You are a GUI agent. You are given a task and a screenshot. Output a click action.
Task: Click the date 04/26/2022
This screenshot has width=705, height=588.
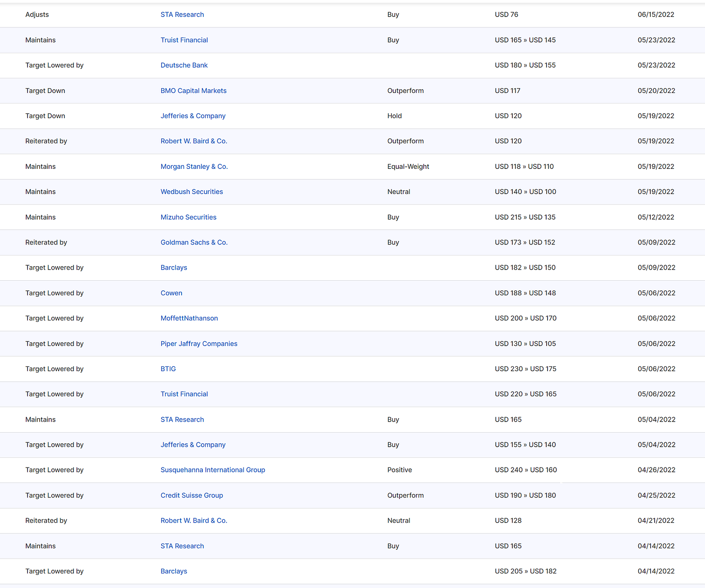(657, 470)
